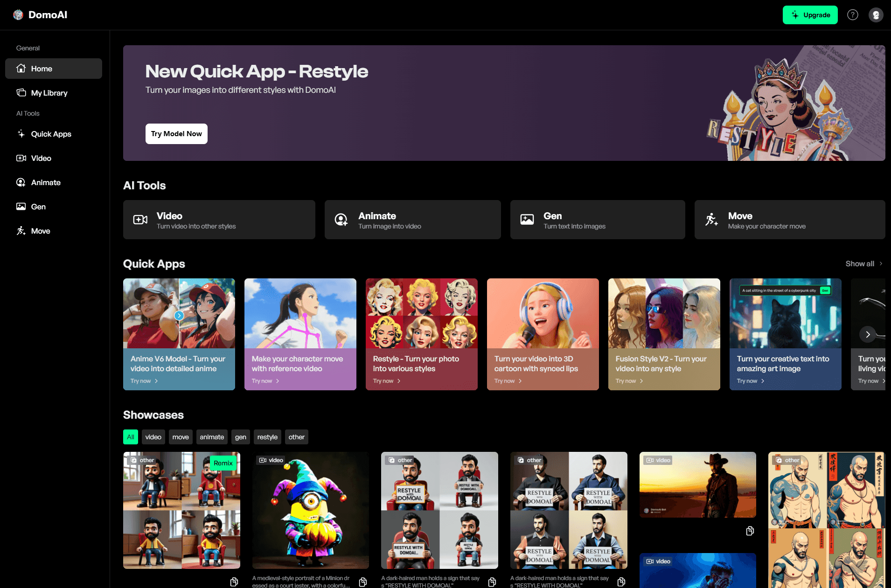Open the tattooed warriors showcase image

coord(827,520)
